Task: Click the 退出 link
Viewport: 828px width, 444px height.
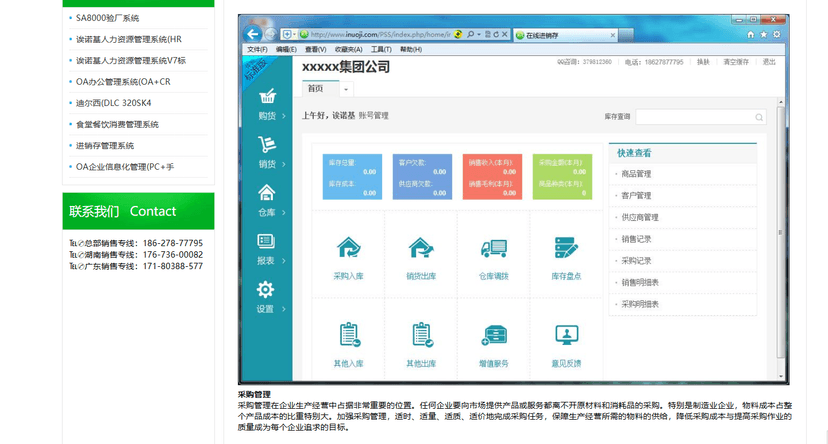Action: [769, 62]
